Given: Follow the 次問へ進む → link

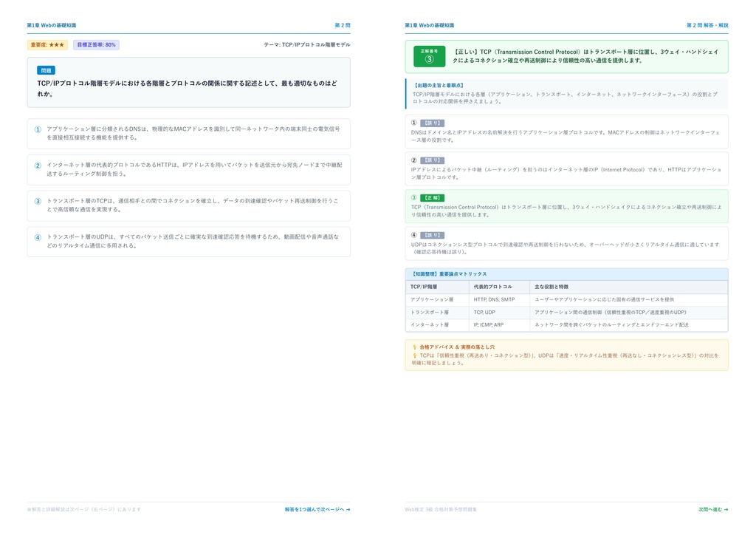Looking at the screenshot, I should (x=713, y=509).
